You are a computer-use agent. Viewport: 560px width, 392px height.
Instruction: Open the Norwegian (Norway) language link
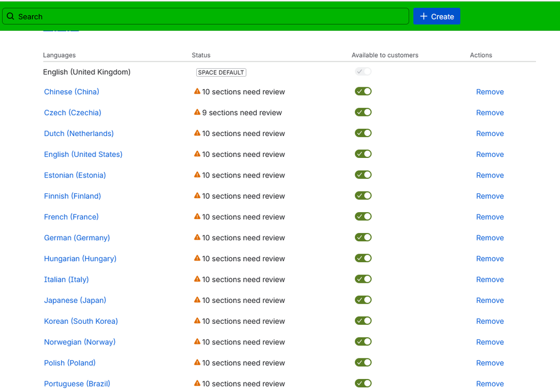pyautogui.click(x=80, y=342)
